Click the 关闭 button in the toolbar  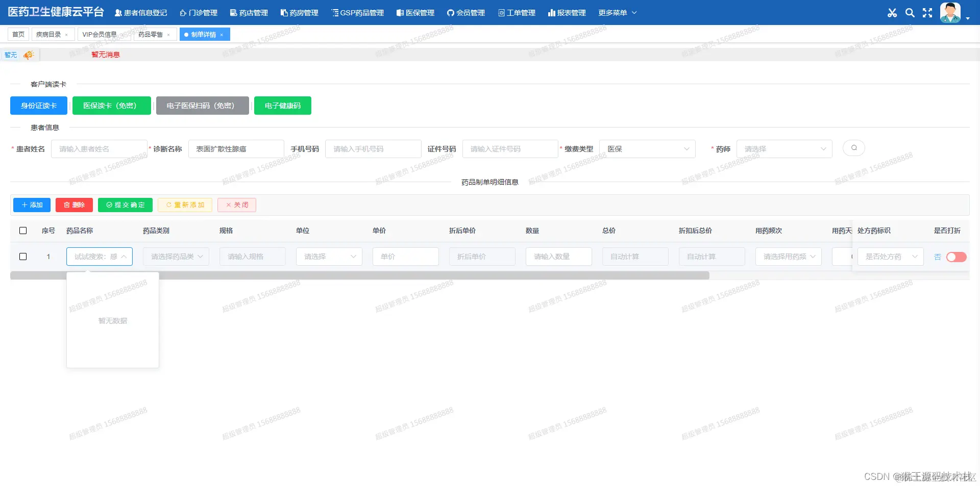coord(237,205)
